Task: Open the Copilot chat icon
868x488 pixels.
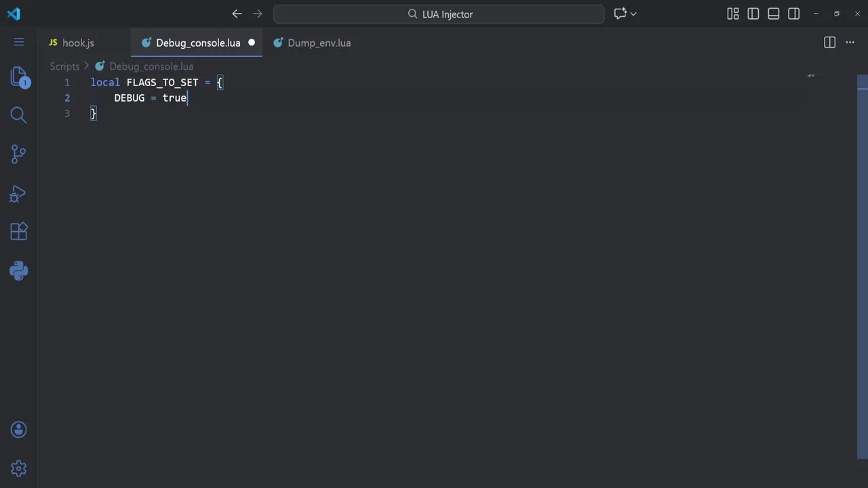Action: pyautogui.click(x=620, y=14)
